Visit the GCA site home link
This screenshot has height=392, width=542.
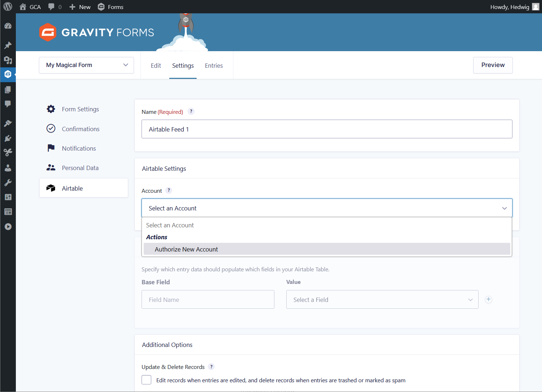click(30, 7)
